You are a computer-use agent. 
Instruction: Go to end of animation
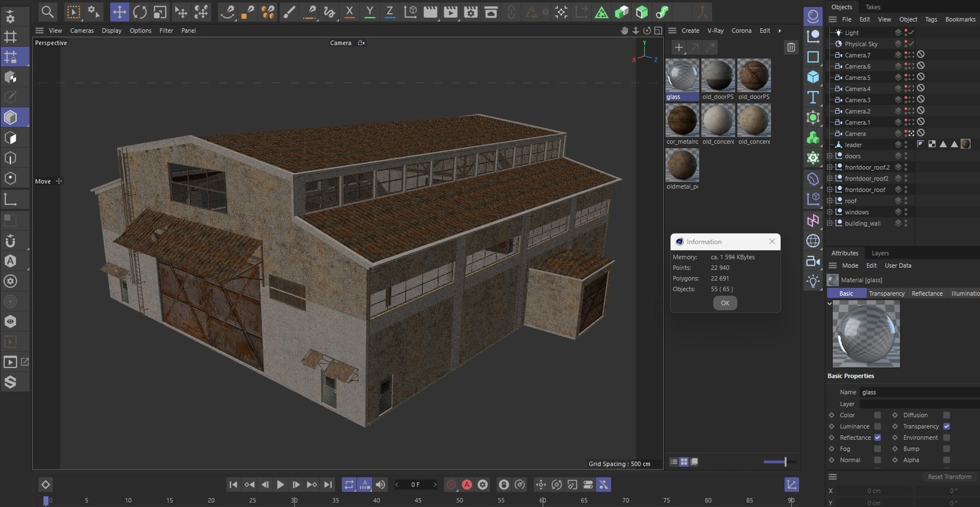tap(328, 485)
